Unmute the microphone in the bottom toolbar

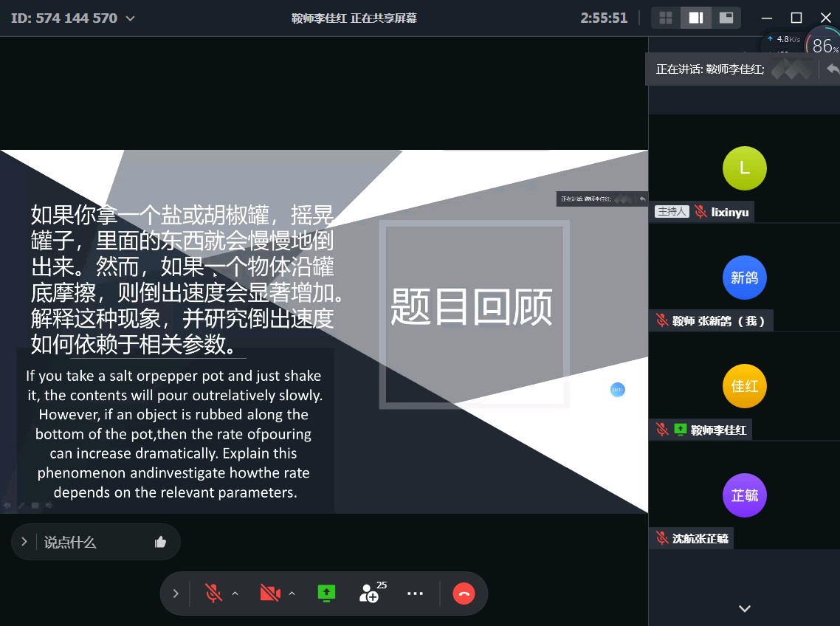(213, 593)
